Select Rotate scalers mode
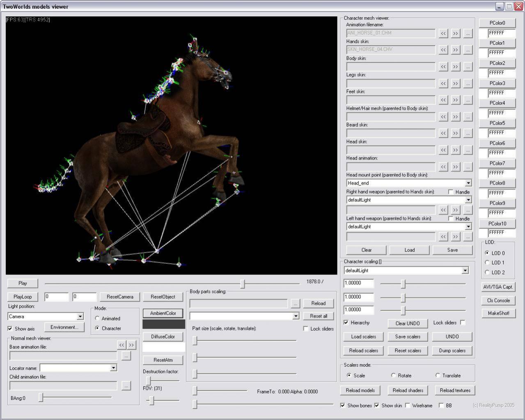The width and height of the screenshot is (525, 420). (x=393, y=375)
